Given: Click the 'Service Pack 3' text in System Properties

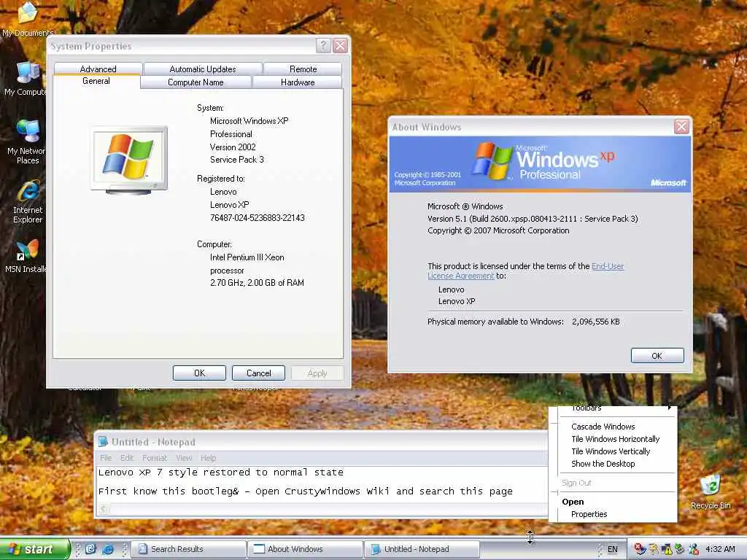Looking at the screenshot, I should click(x=237, y=160).
